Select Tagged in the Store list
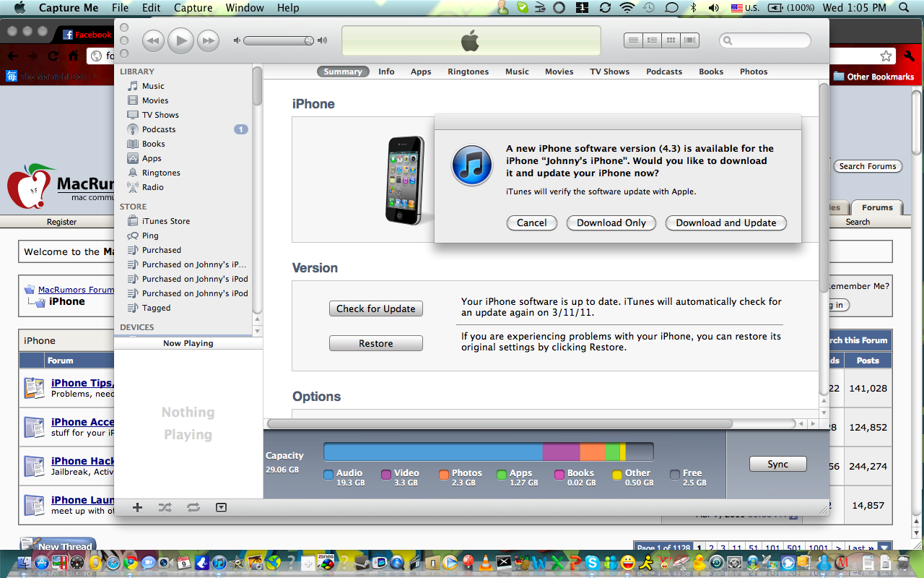This screenshot has height=578, width=924. click(x=156, y=308)
